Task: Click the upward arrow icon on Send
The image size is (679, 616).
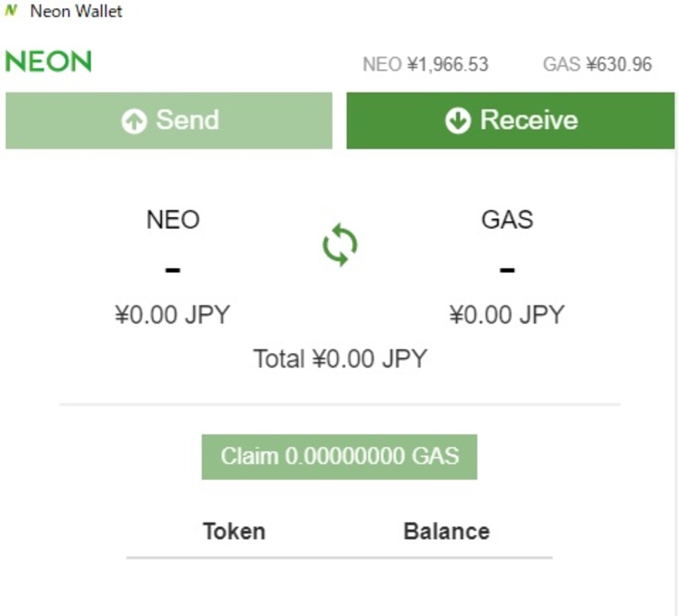Action: pyautogui.click(x=134, y=120)
